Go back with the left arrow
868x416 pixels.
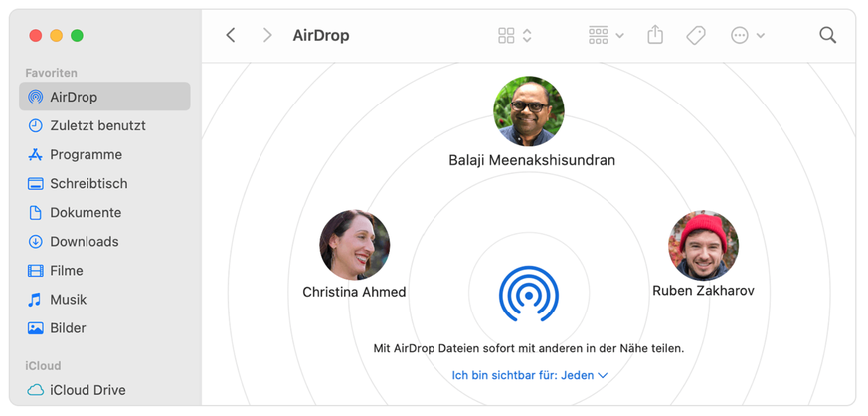tap(231, 36)
